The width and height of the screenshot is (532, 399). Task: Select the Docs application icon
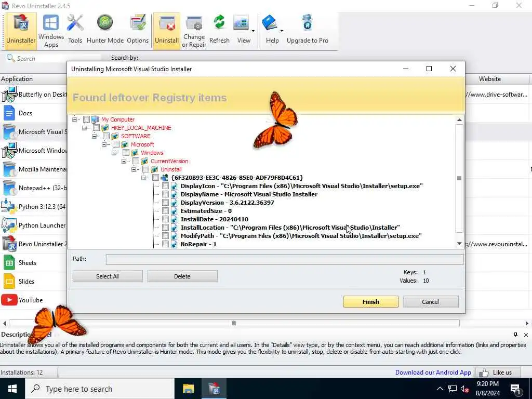[9, 113]
